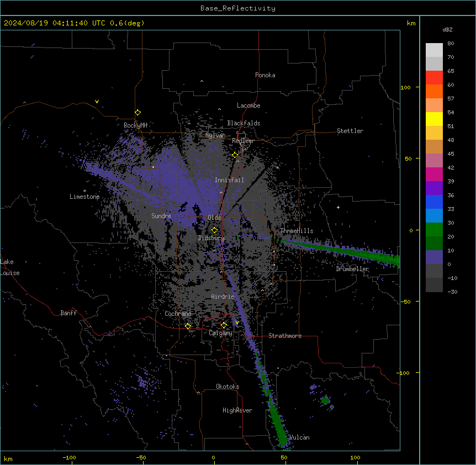Click the Limestone label
This screenshot has height=465, width=476.
[x=84, y=197]
